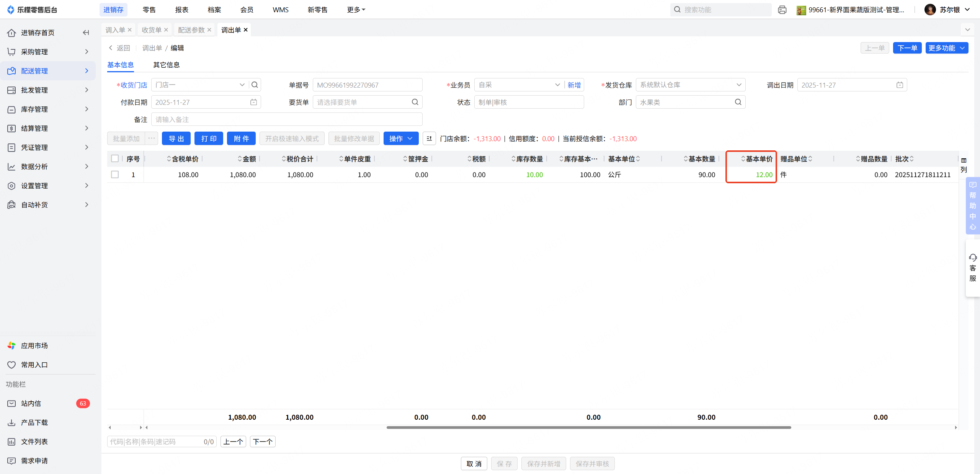Screen dimensions: 980x474
Task: Click the 导出 button
Action: pos(176,138)
